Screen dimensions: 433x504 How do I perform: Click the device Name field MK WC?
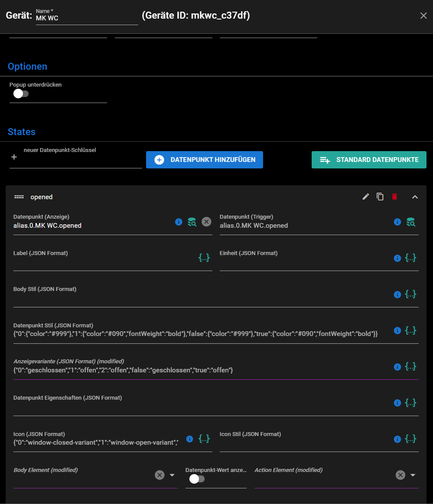click(x=87, y=19)
